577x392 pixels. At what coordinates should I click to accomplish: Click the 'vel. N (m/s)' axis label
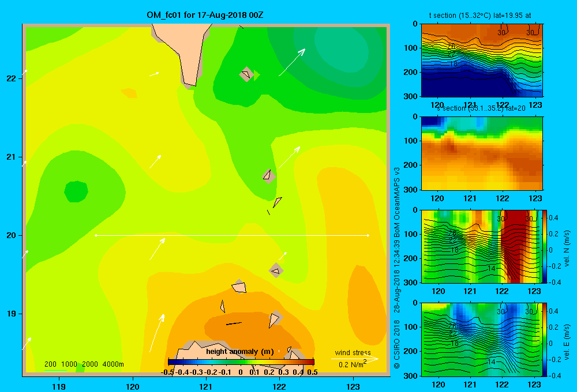(567, 248)
